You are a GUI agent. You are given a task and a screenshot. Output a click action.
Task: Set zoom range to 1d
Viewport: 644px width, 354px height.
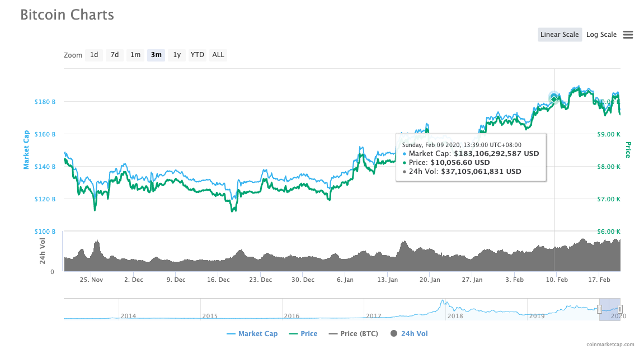click(x=94, y=55)
